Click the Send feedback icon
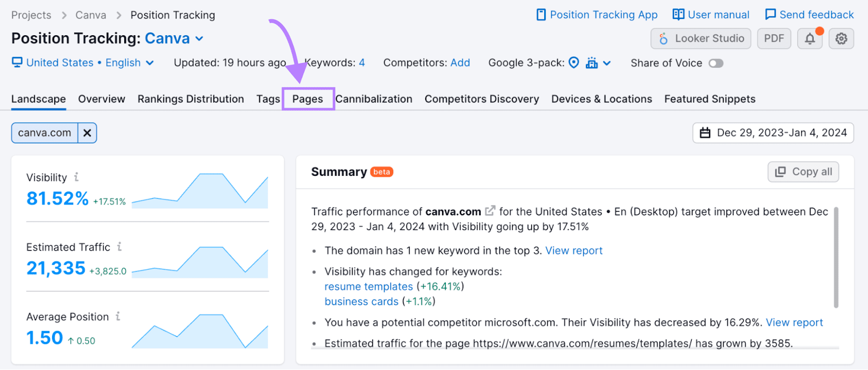 pos(770,14)
